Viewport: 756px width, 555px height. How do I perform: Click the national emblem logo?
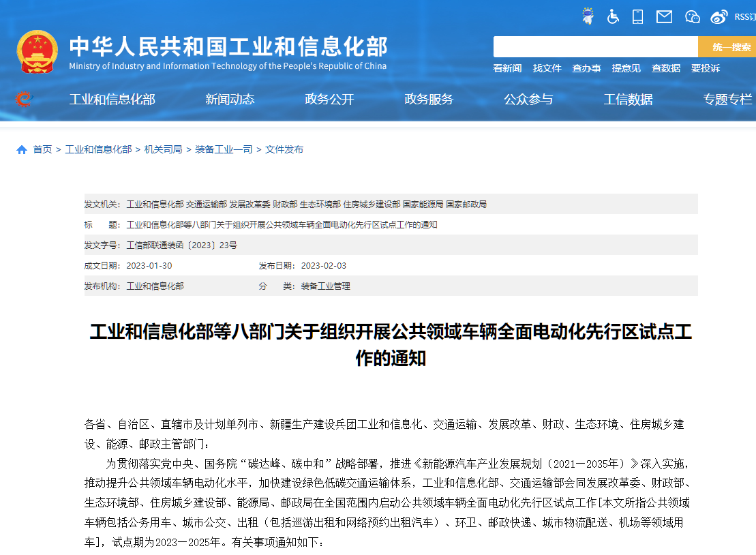(x=37, y=52)
